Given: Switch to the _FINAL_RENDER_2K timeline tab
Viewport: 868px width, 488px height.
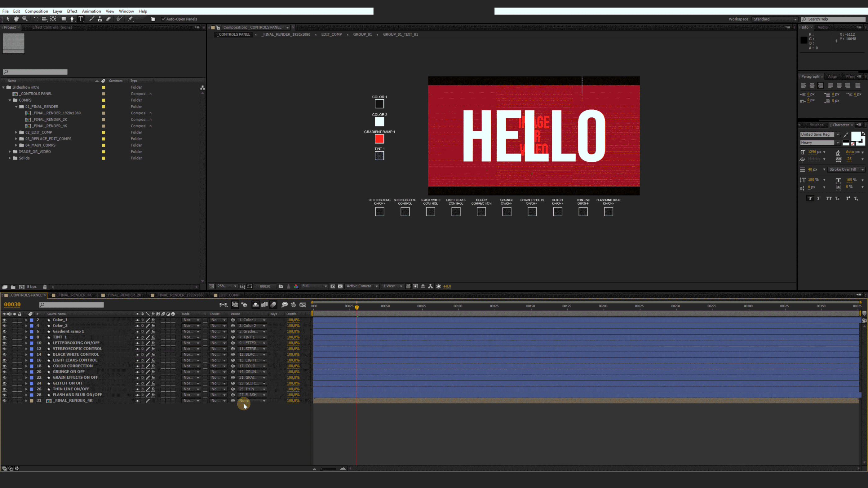Looking at the screenshot, I should coord(124,295).
